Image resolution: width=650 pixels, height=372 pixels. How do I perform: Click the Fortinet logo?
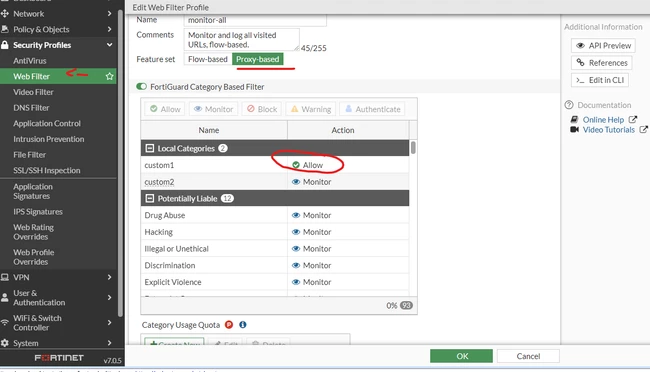click(59, 357)
